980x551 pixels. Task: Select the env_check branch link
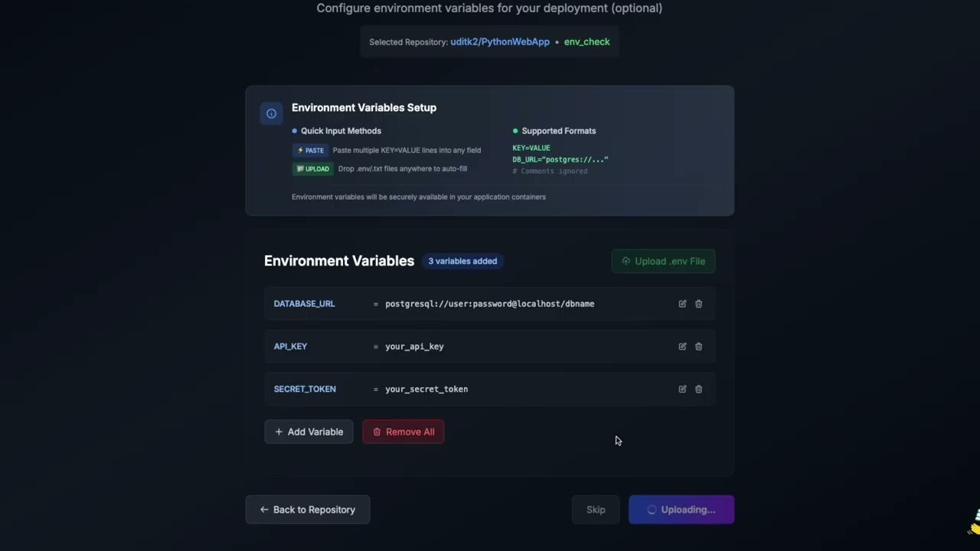click(x=586, y=42)
